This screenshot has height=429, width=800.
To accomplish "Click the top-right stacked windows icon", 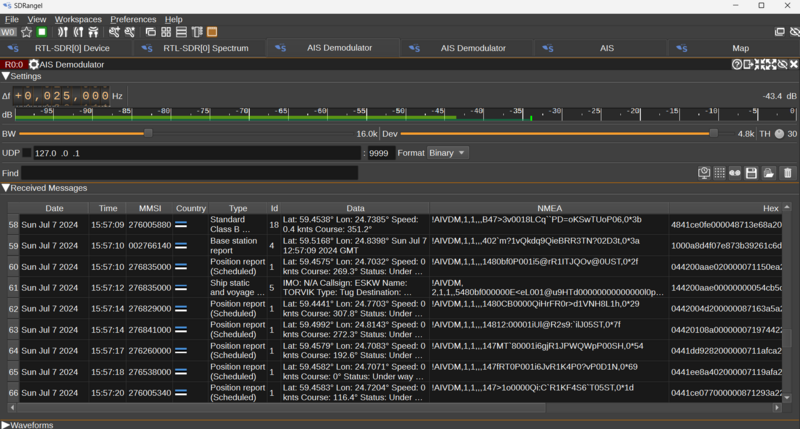I will point(780,32).
